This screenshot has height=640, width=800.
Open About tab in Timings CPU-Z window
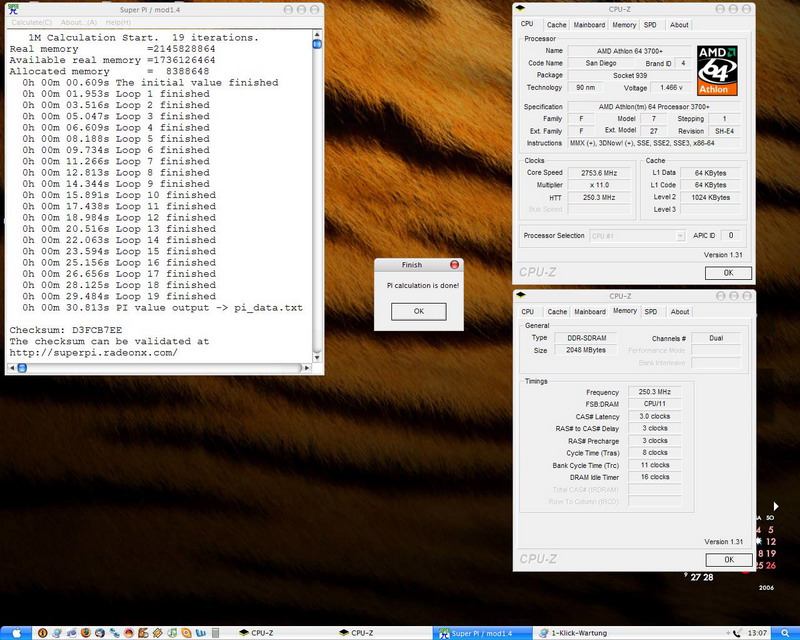pyautogui.click(x=680, y=311)
